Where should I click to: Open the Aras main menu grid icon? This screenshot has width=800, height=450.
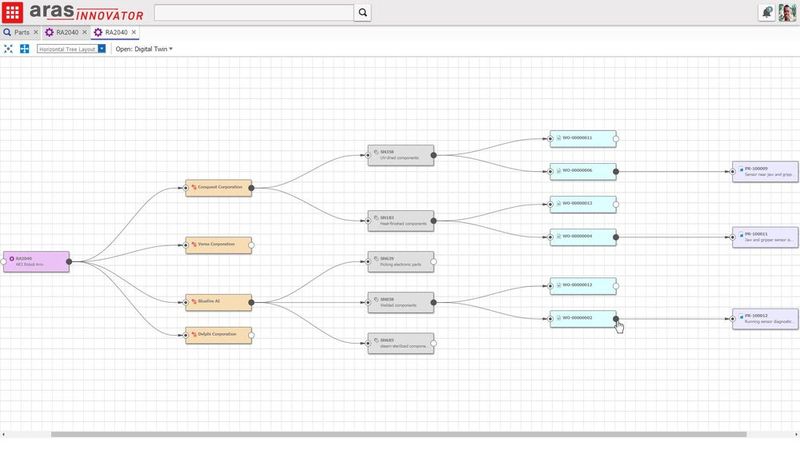(13, 12)
